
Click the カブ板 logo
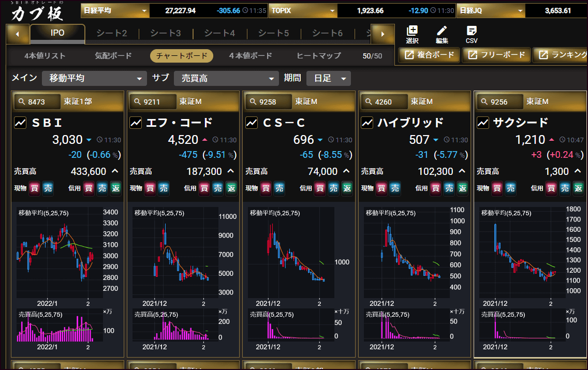coord(37,12)
